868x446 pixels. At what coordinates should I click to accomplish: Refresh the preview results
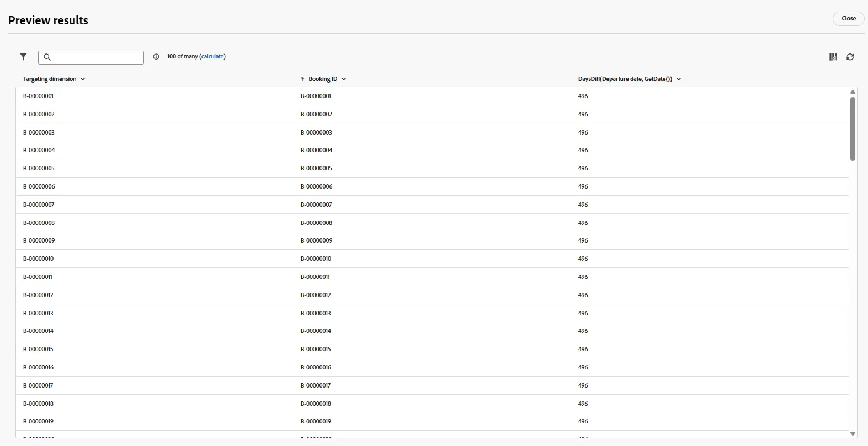pos(850,57)
